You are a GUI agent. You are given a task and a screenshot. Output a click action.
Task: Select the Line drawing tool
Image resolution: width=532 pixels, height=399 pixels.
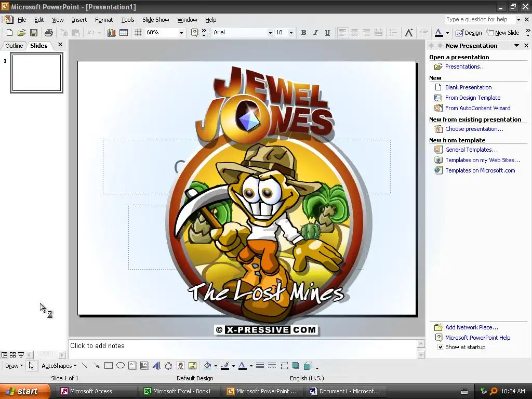coord(85,366)
